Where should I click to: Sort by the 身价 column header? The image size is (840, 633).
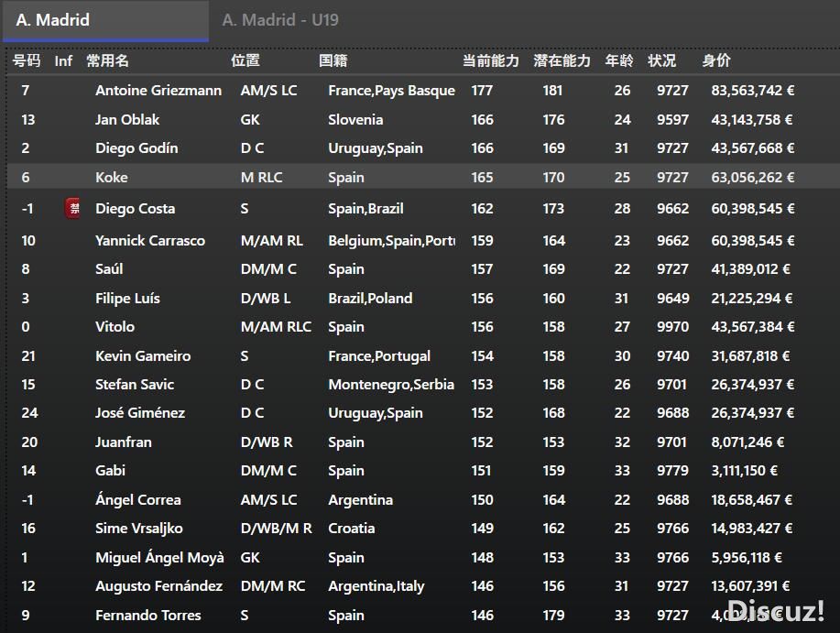(x=716, y=60)
